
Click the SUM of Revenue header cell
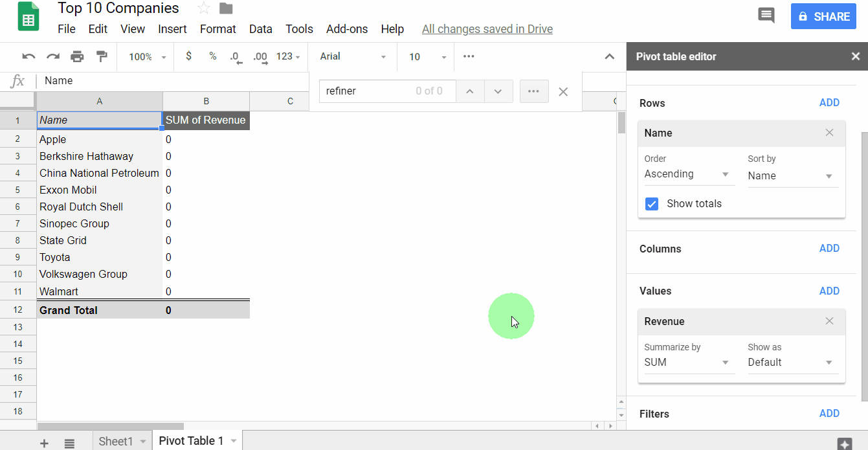point(206,120)
